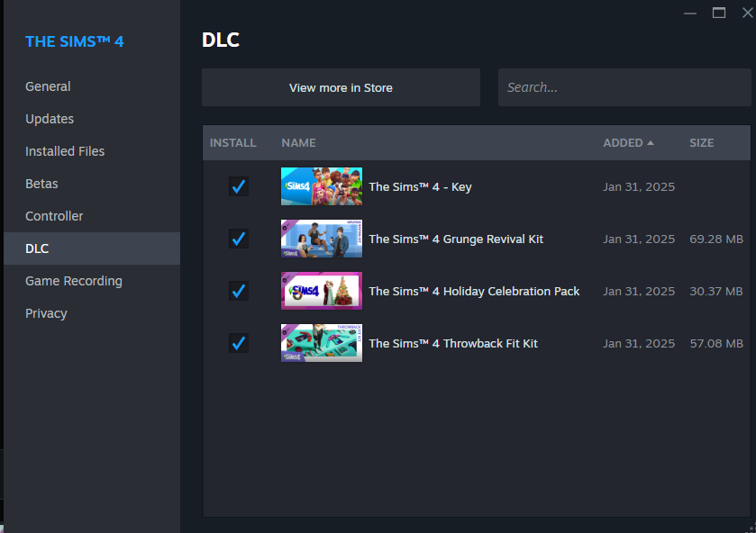The height and width of the screenshot is (533, 756).
Task: Maximize the properties window
Action: coord(719,13)
